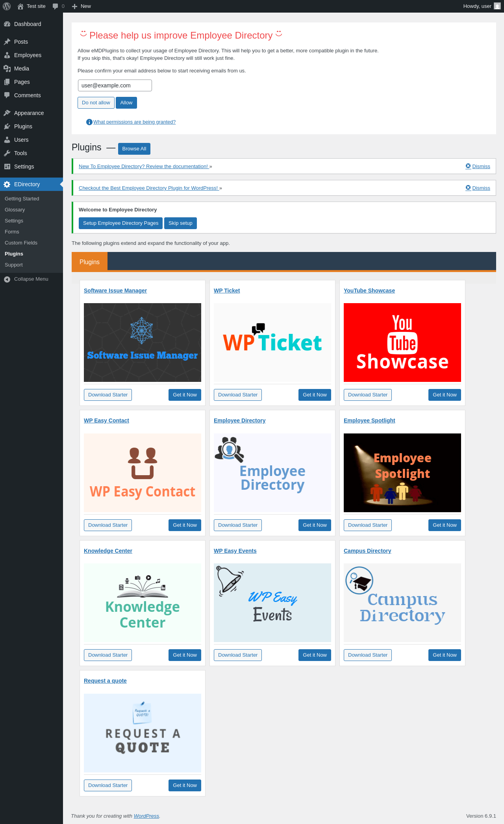Click the Employee Spotlight thumbnail image
504x824 pixels.
pyautogui.click(x=402, y=473)
